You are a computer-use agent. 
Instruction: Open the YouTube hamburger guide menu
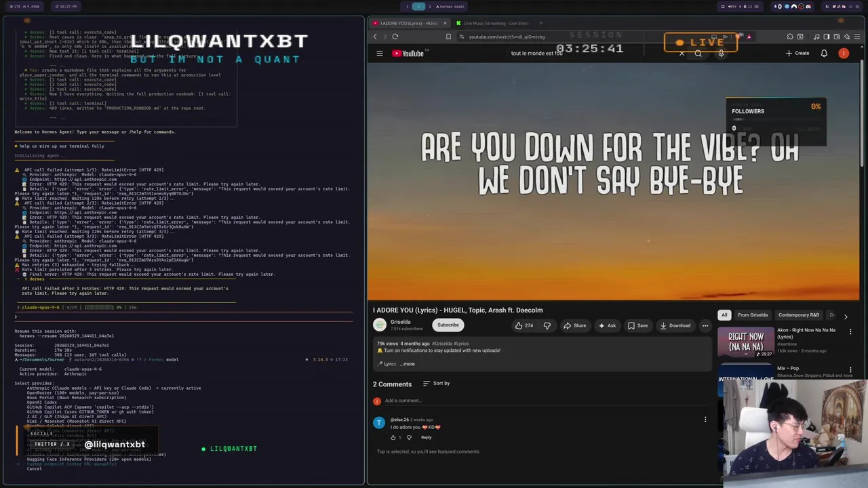(380, 54)
